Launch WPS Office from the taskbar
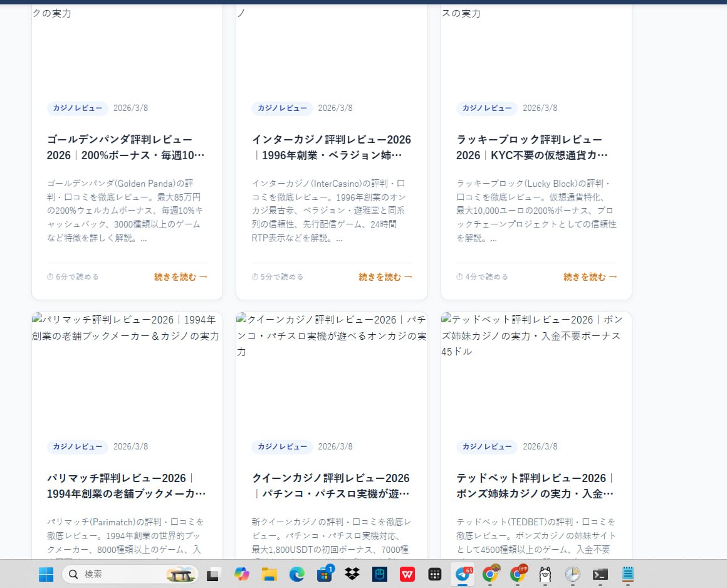Screen dimensions: 727x588 (x=407, y=574)
